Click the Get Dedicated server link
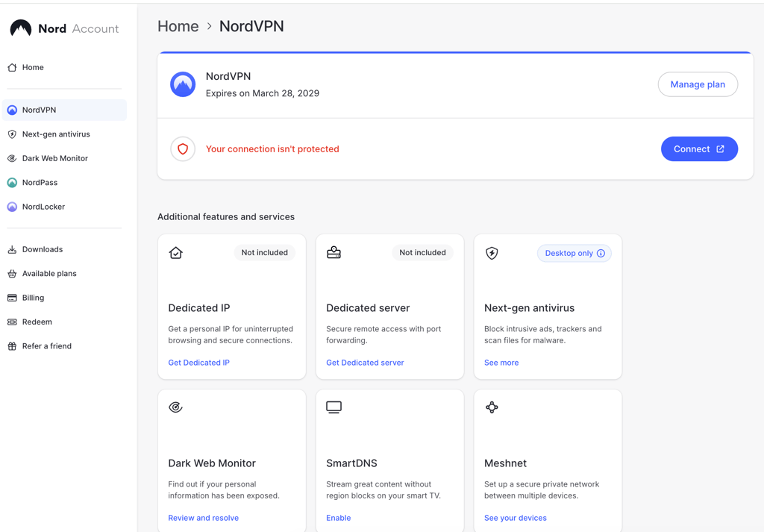 tap(365, 363)
